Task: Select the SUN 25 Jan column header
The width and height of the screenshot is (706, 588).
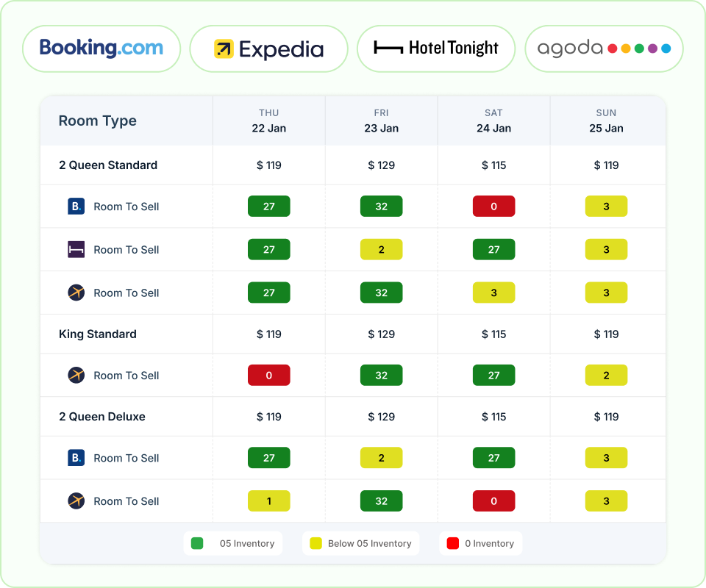Action: (607, 121)
